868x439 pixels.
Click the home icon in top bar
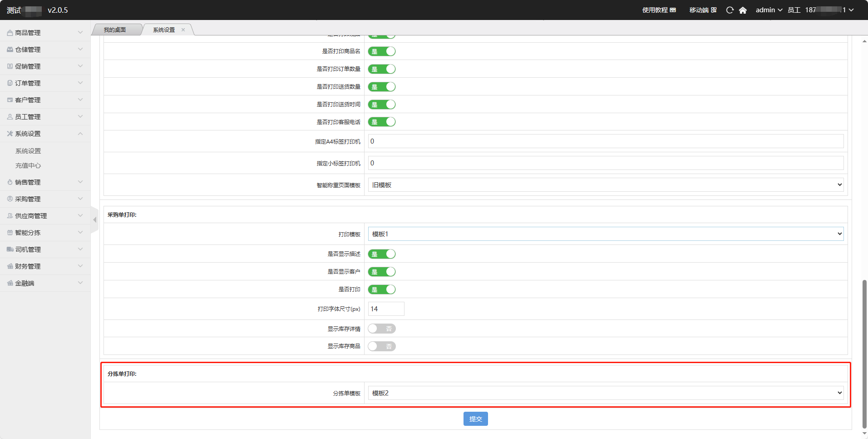pos(743,10)
